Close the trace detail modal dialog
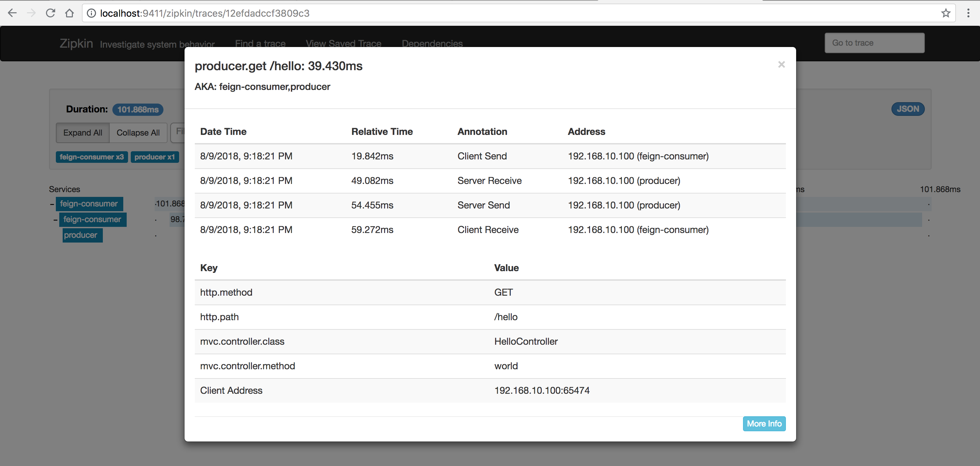 (x=781, y=64)
